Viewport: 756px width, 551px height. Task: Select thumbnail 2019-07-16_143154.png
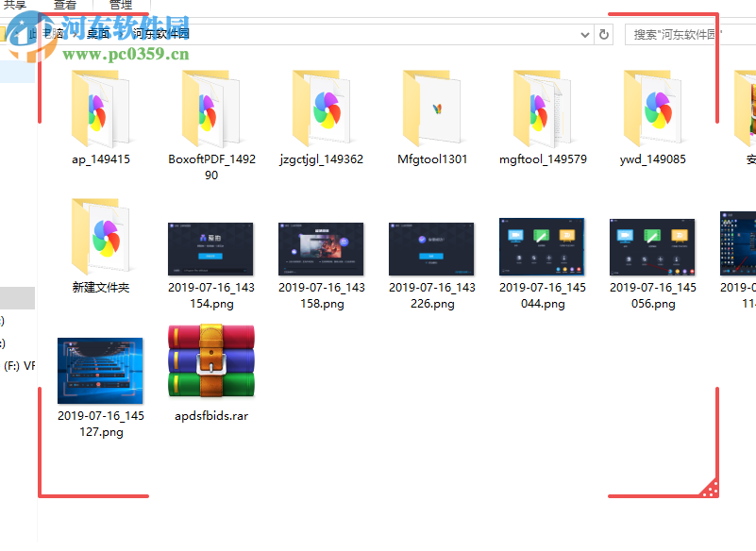[x=210, y=249]
